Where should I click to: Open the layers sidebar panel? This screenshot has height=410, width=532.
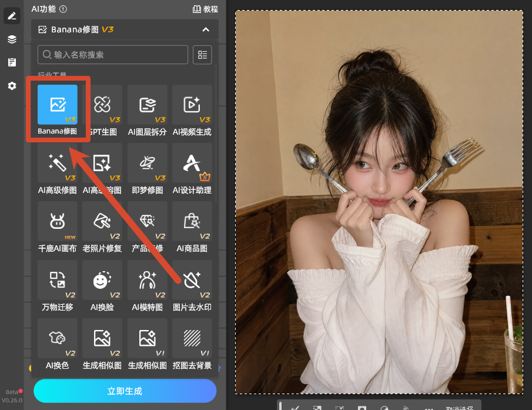click(x=12, y=39)
